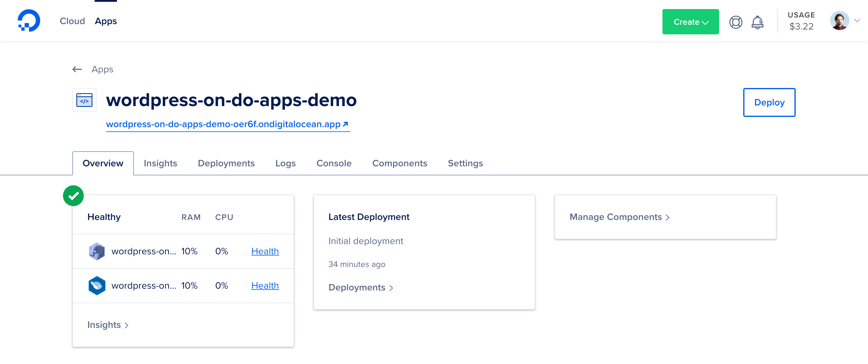Click the back arrow beside Apps
Image resolution: width=868 pixels, height=364 pixels.
77,69
